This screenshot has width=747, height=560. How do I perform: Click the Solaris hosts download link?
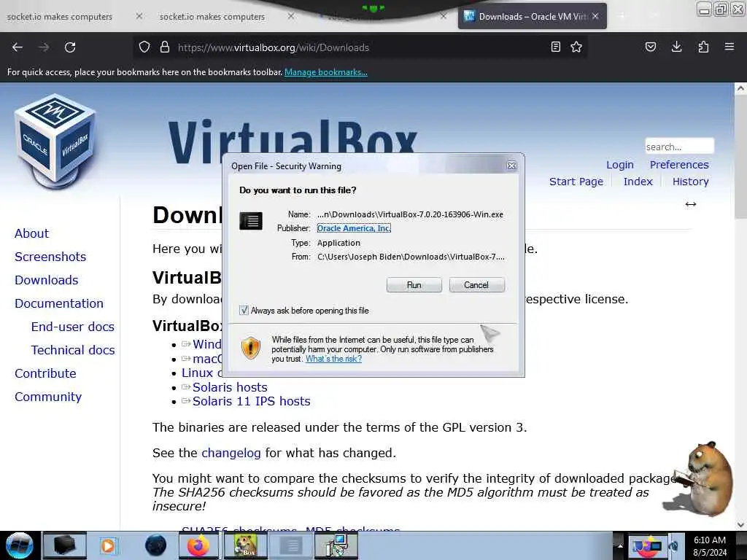(230, 387)
